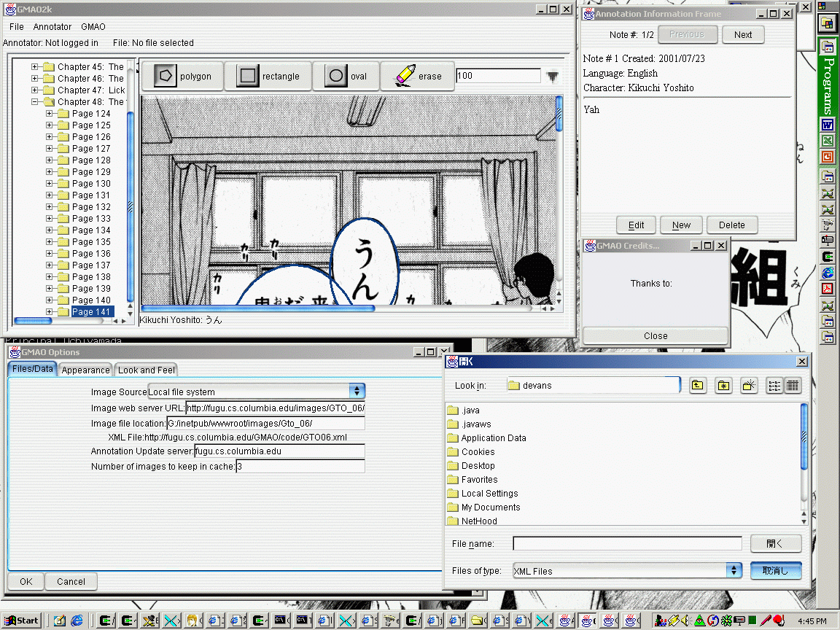Click the 開く open button beside File name
This screenshot has height=630, width=840.
tap(776, 544)
